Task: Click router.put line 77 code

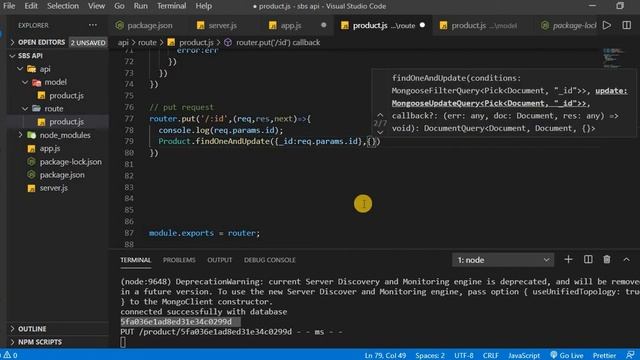Action: point(230,119)
